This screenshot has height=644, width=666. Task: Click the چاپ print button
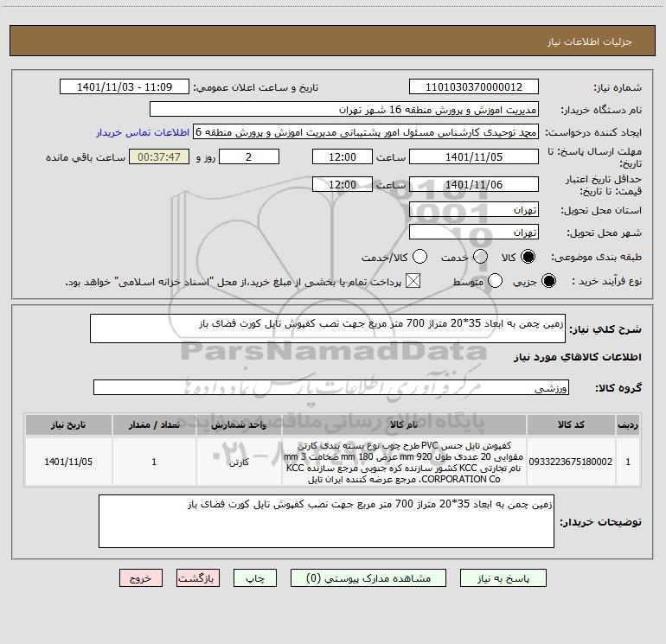pyautogui.click(x=255, y=578)
